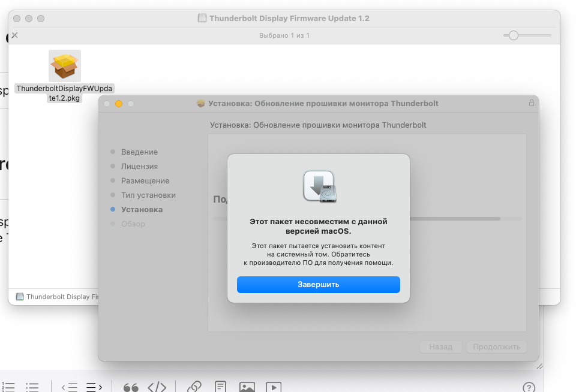Viewport: 579px width, 392px height.
Task: Adjust the icon size slider in preview window
Action: [x=513, y=35]
